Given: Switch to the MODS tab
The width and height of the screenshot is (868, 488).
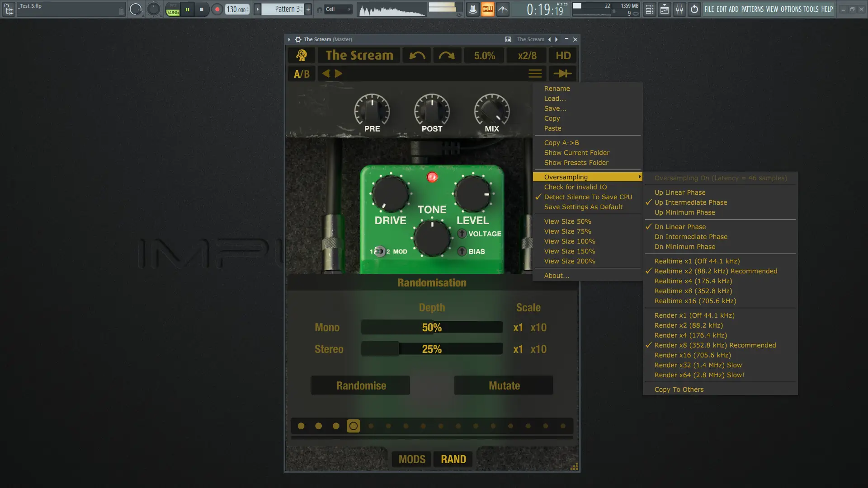Looking at the screenshot, I should click(412, 459).
